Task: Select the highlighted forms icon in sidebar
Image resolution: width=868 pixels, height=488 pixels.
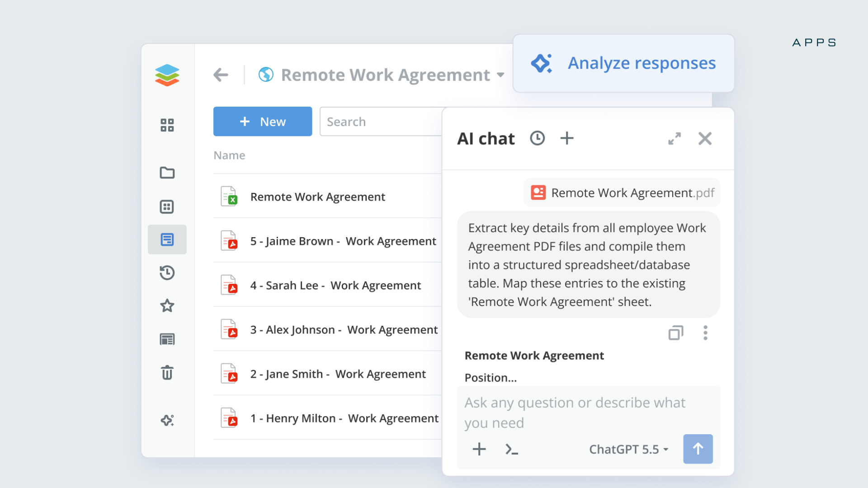Action: pos(167,239)
